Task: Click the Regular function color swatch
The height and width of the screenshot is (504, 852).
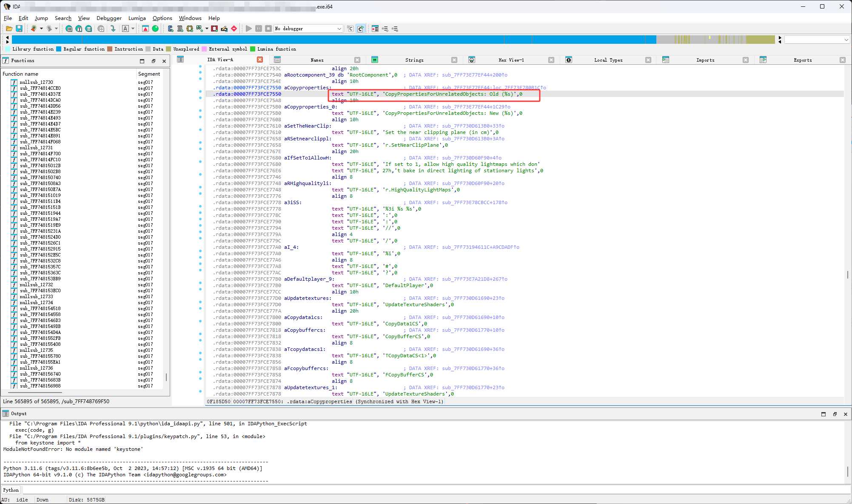Action: coord(59,49)
